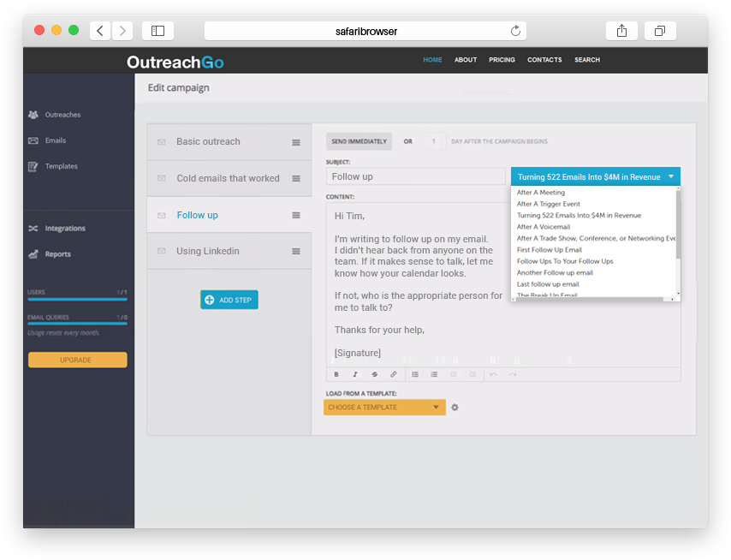
Task: Open the Emails sidebar section
Action: pyautogui.click(x=47, y=140)
